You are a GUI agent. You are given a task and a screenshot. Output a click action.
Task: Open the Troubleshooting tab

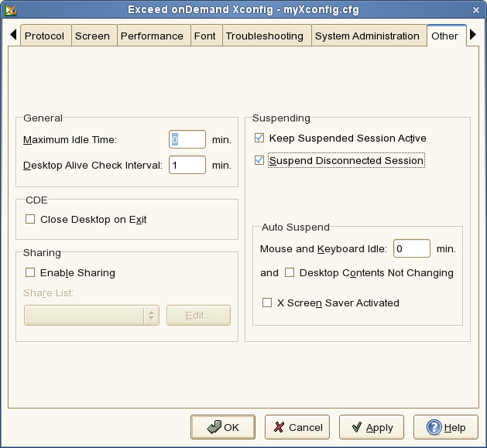click(266, 36)
